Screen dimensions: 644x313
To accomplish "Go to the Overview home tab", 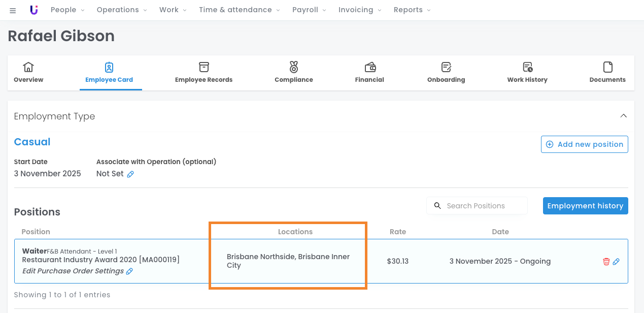I will point(28,73).
